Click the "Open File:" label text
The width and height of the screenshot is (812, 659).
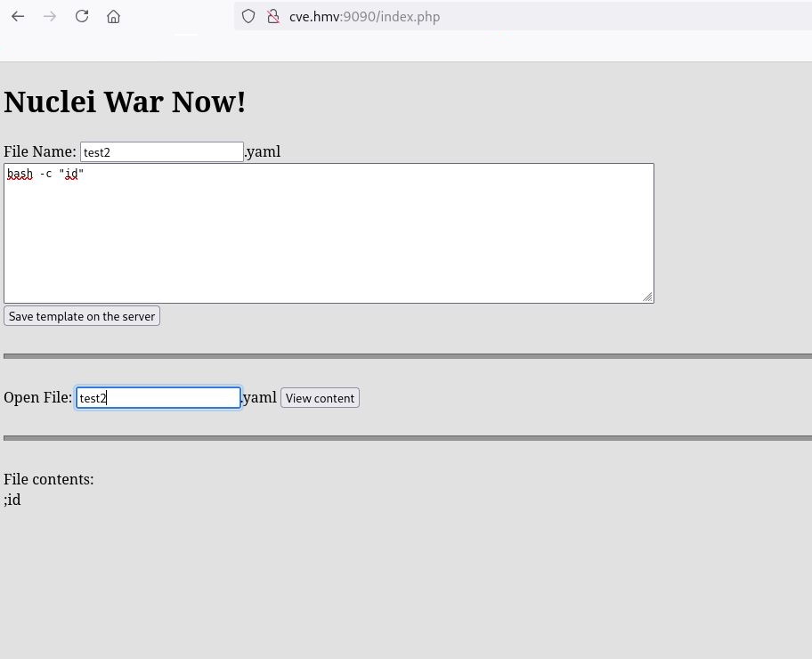37,397
